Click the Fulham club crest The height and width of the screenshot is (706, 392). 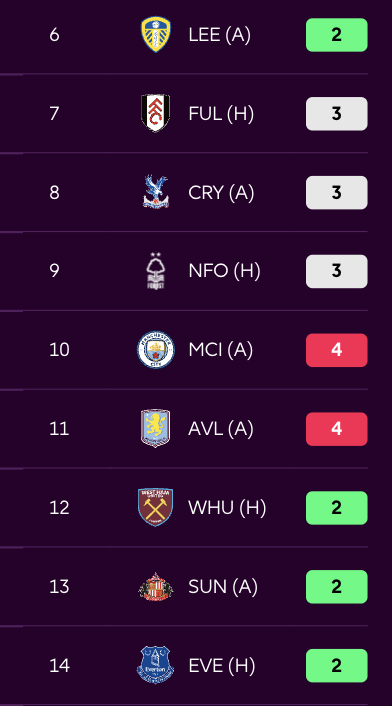tap(156, 113)
